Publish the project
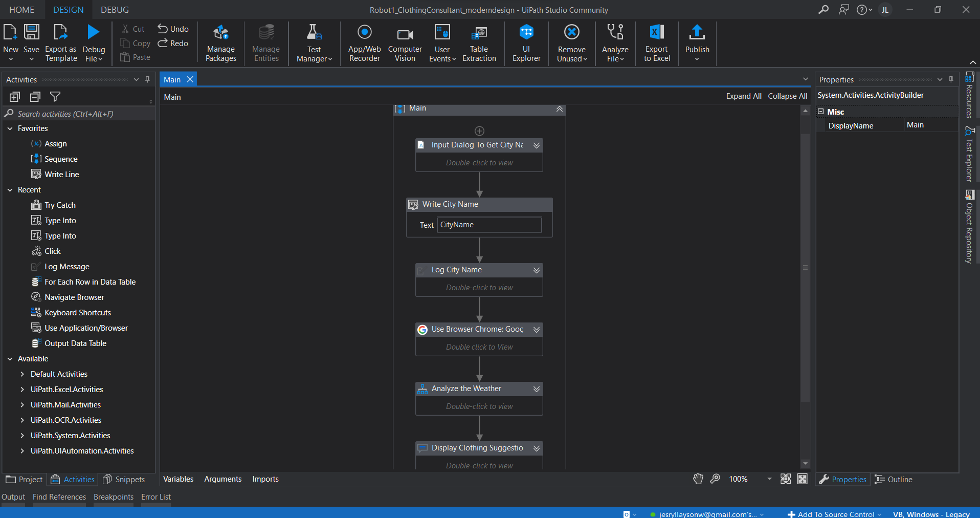The height and width of the screenshot is (518, 980). point(697,44)
